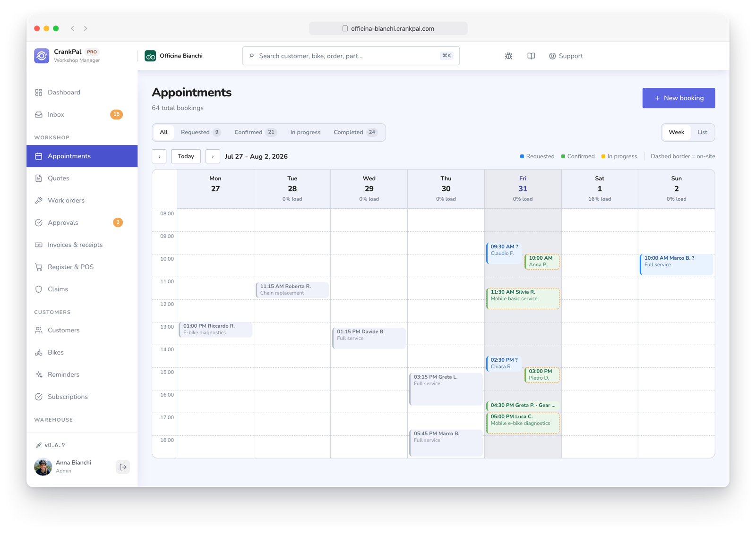This screenshot has width=756, height=534.
Task: Open 11:30 AM Silvia R. mobile service
Action: 523,298
